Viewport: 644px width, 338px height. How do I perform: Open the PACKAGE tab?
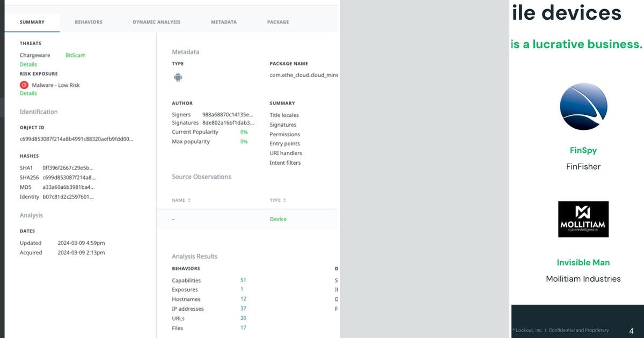coord(277,22)
